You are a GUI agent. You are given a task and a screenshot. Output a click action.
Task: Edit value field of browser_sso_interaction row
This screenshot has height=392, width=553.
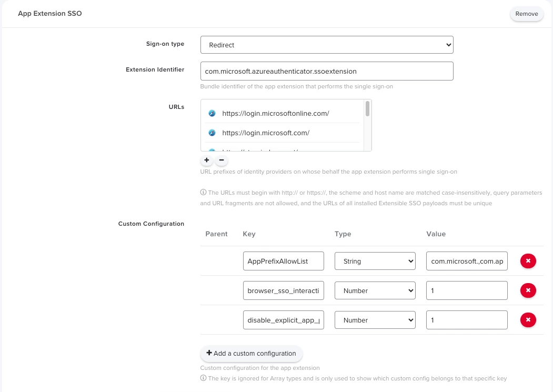click(x=467, y=290)
